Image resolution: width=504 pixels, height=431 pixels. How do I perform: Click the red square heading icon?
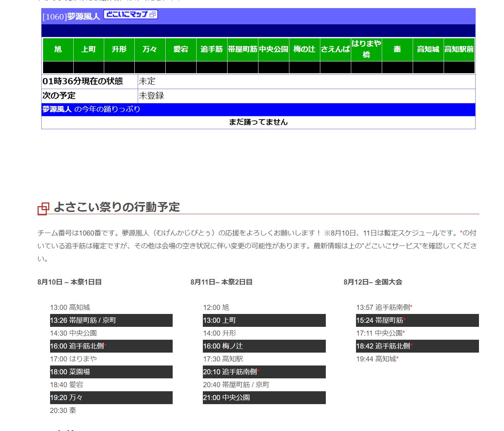pos(43,209)
